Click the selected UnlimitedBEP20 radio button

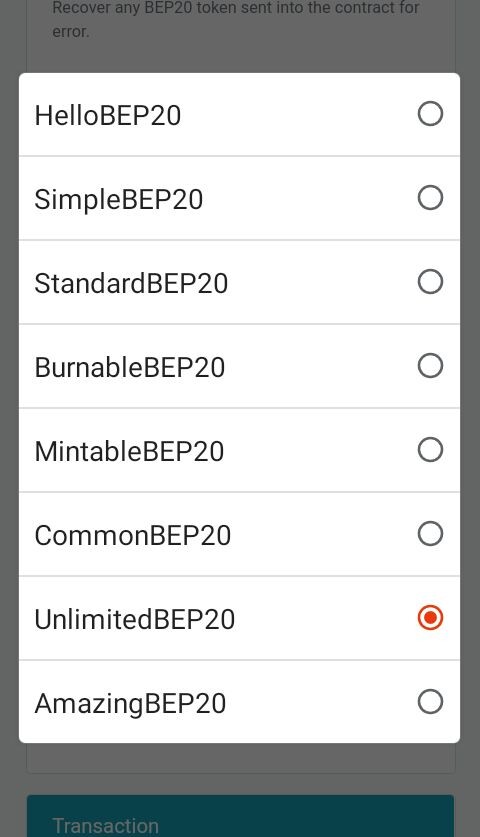(x=430, y=618)
